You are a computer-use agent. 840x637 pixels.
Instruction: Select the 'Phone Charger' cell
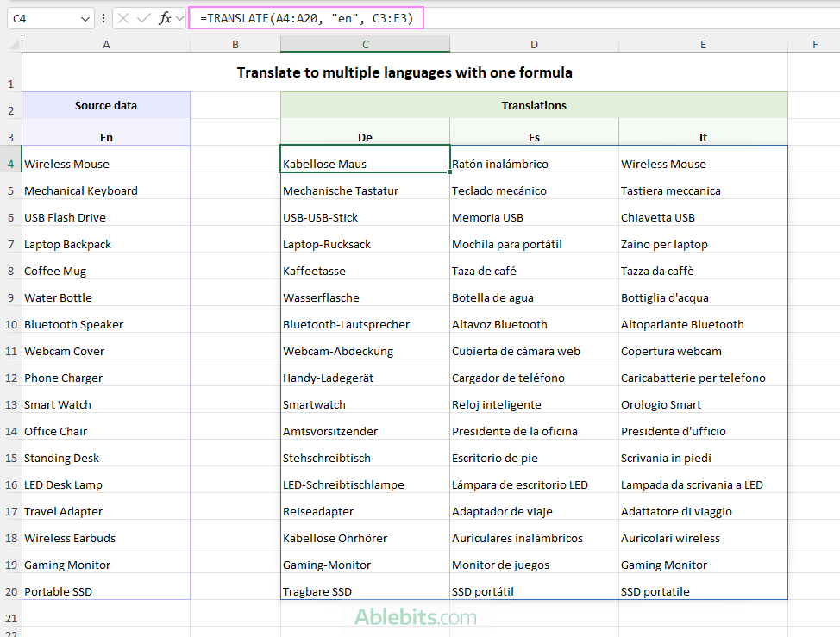[x=106, y=373]
